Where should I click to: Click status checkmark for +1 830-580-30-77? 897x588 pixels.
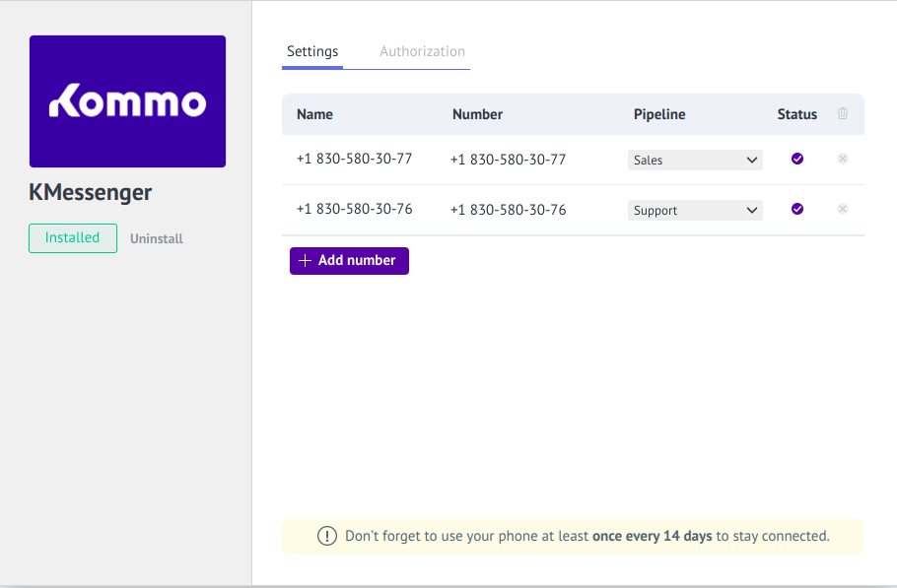(x=797, y=159)
